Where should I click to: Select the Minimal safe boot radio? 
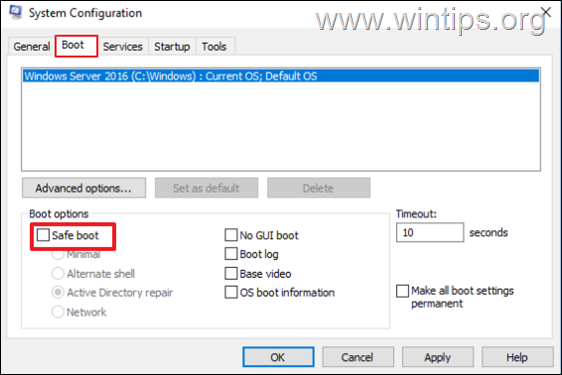[x=58, y=255]
